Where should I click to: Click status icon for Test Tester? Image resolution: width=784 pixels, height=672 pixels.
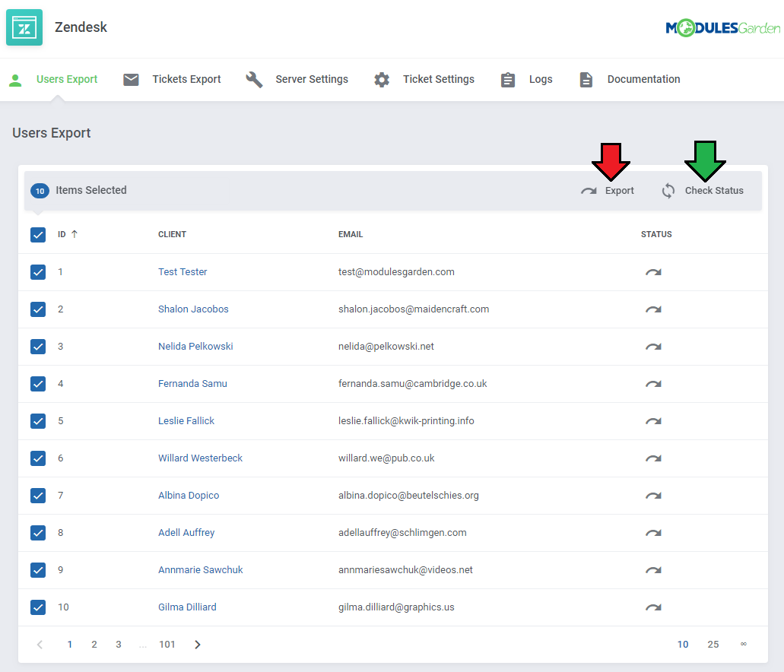(653, 272)
